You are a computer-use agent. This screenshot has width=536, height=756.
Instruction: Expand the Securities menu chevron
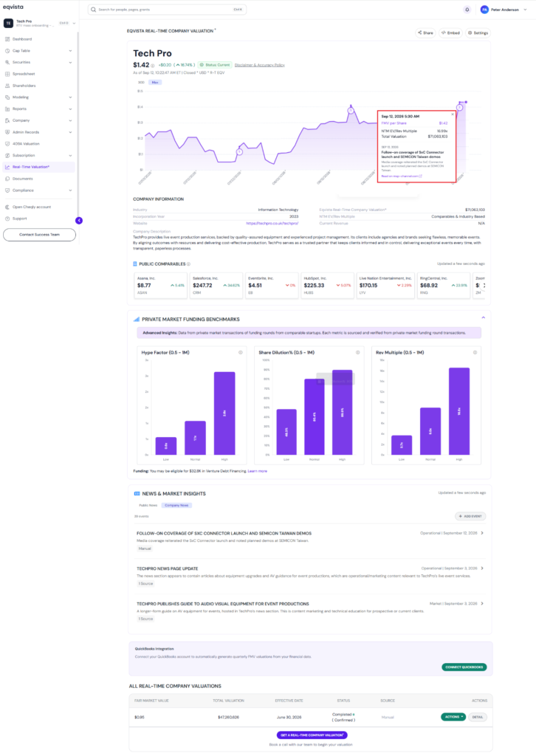click(70, 62)
